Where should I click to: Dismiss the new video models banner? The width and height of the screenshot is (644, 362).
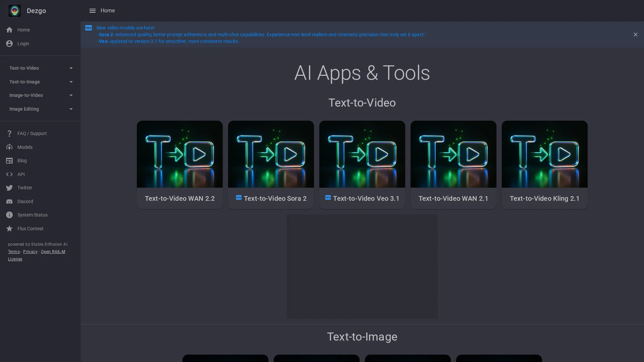(x=635, y=35)
